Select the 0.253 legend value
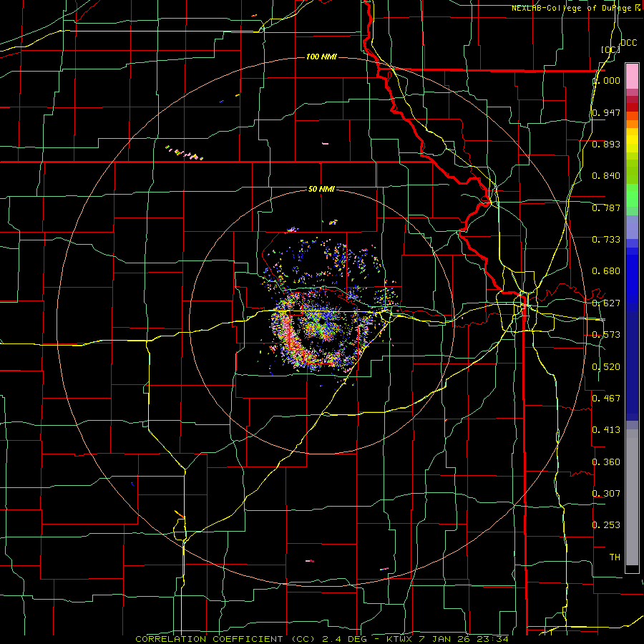The width and height of the screenshot is (644, 644). point(606,525)
